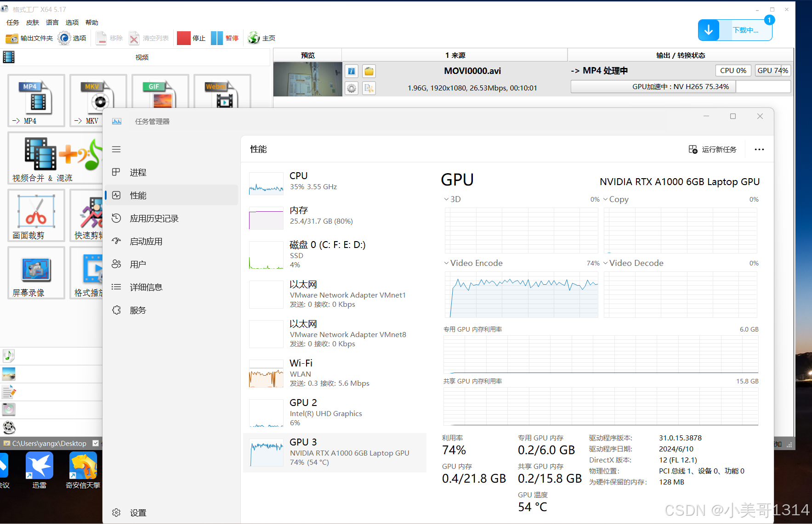Click the video film strip icon at panel top

(9, 57)
